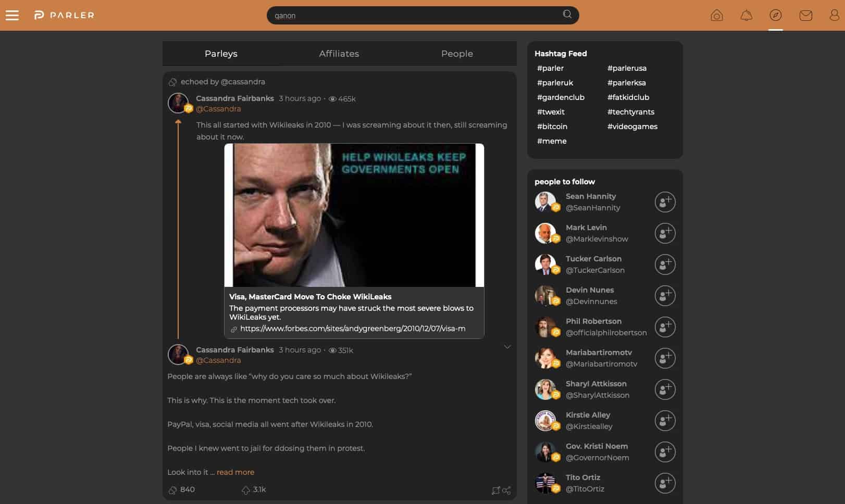Open the #parlerusa hashtag
845x504 pixels.
coord(627,68)
